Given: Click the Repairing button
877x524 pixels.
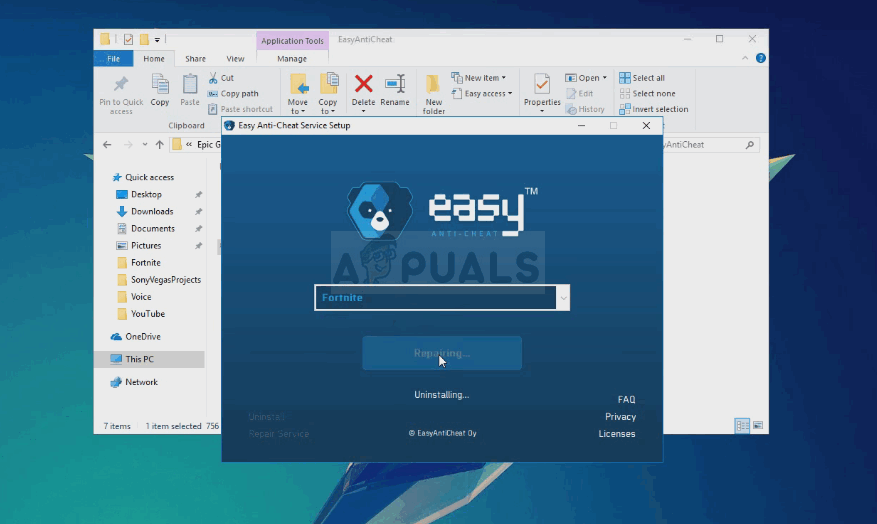Looking at the screenshot, I should [x=442, y=353].
